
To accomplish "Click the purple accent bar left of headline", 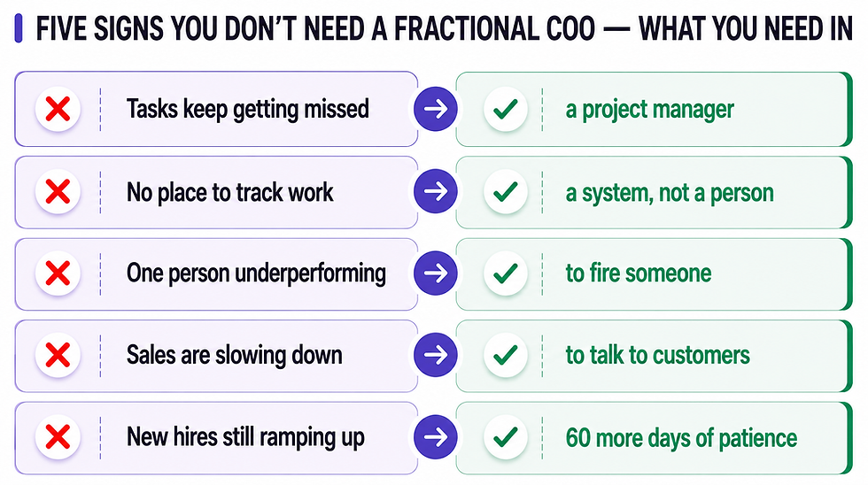I will [x=19, y=28].
